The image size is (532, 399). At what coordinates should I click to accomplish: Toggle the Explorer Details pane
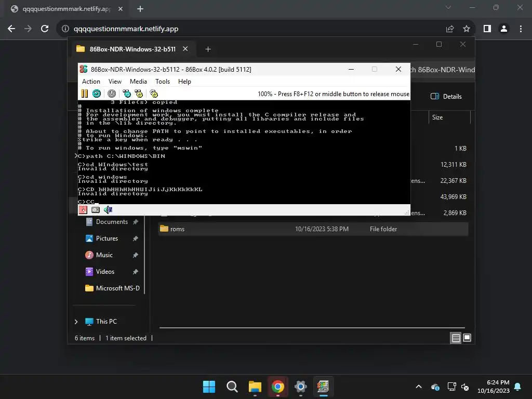[446, 96]
